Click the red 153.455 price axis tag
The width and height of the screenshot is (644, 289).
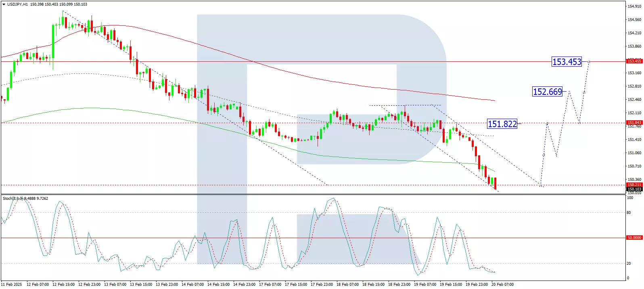click(634, 61)
